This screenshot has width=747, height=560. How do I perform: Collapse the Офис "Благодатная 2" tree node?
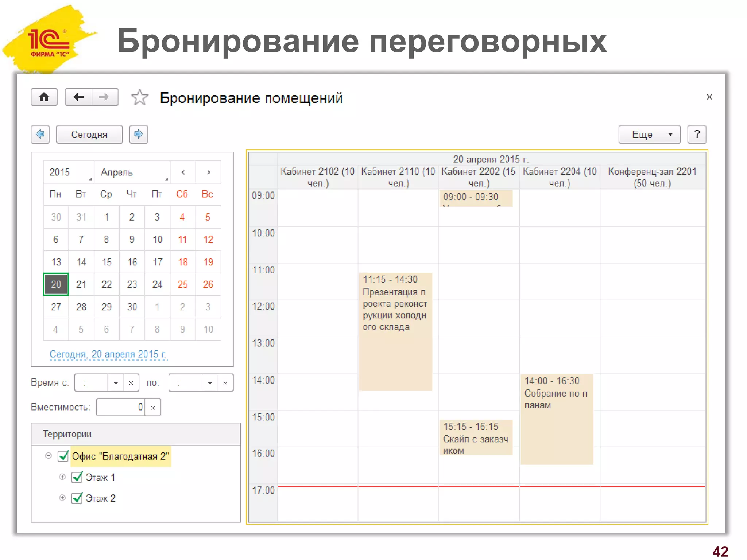coord(49,456)
